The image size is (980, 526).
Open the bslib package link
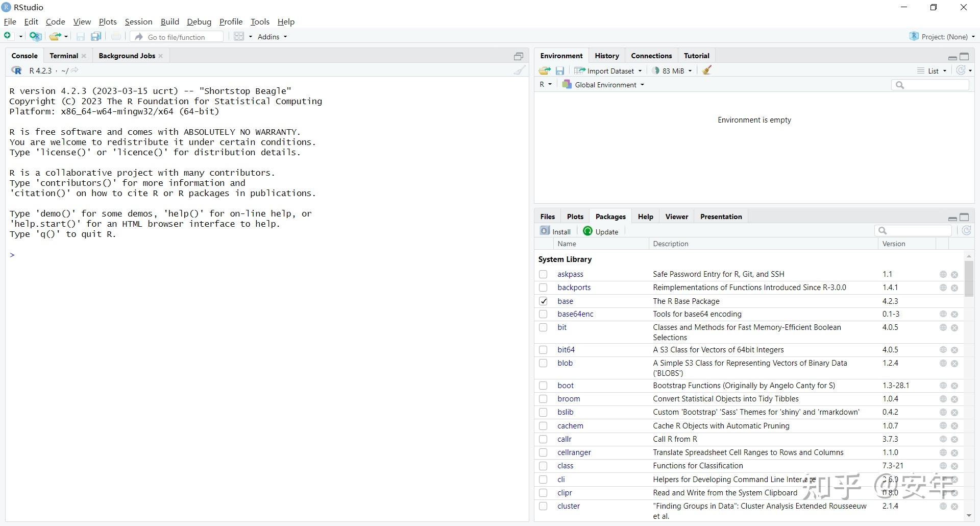[565, 412]
